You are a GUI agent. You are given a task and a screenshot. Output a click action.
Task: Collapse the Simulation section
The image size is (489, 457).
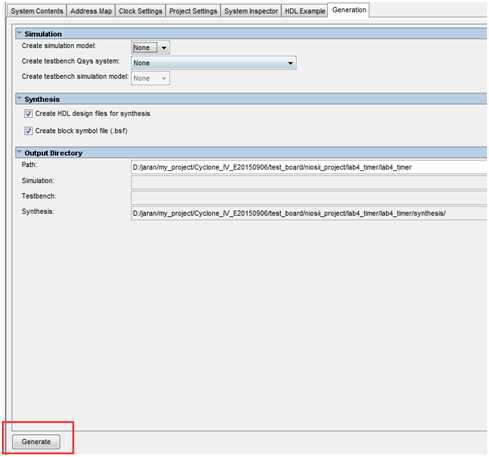[19, 33]
